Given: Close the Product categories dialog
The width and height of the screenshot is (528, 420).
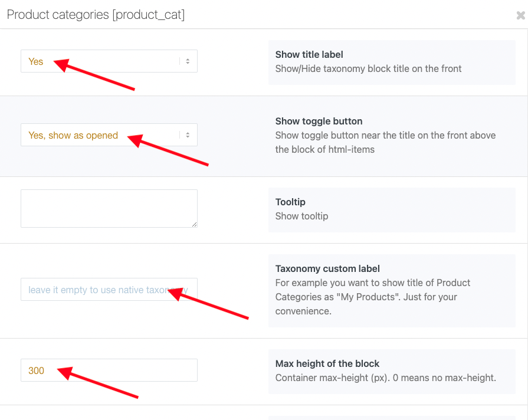Looking at the screenshot, I should (x=520, y=15).
